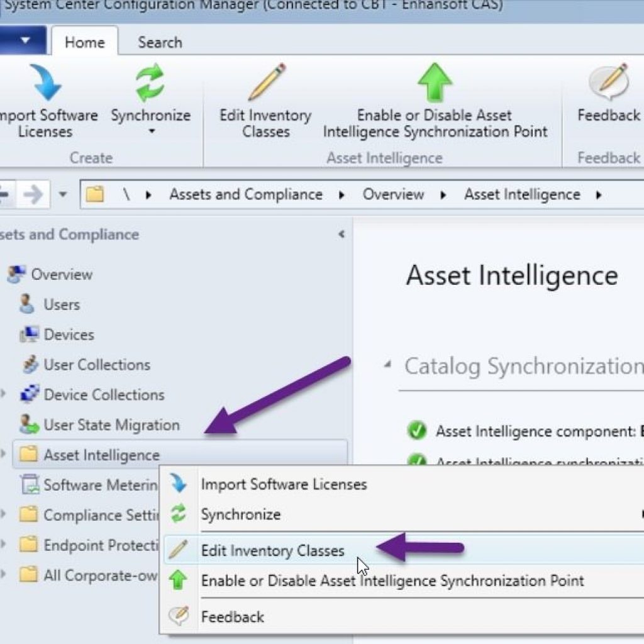Select the Users node in the tree
644x644 pixels.
[50, 304]
